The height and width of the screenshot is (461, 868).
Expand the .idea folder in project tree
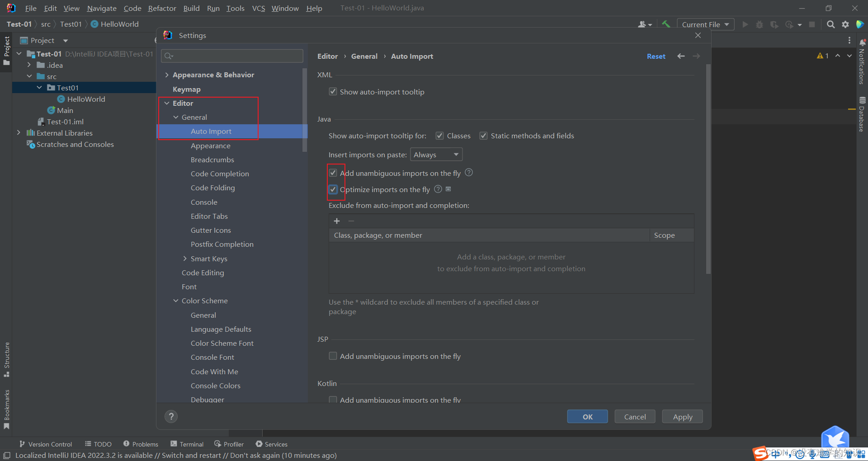point(29,65)
